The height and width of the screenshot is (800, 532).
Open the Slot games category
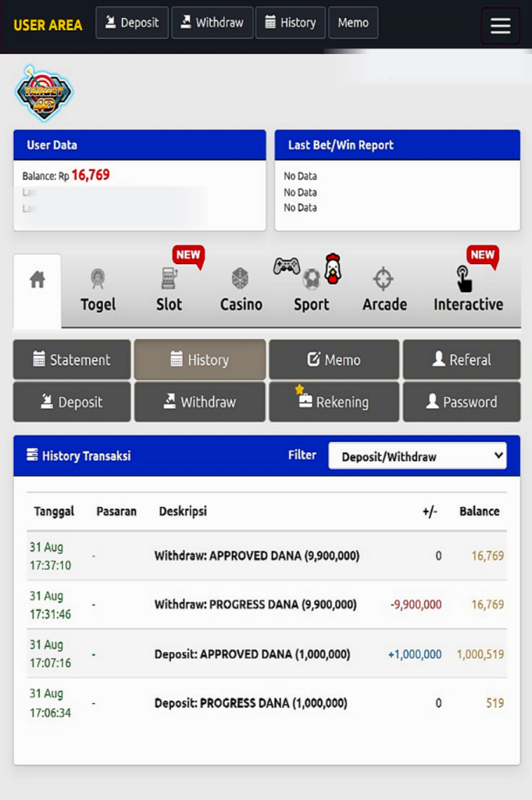coord(169,291)
